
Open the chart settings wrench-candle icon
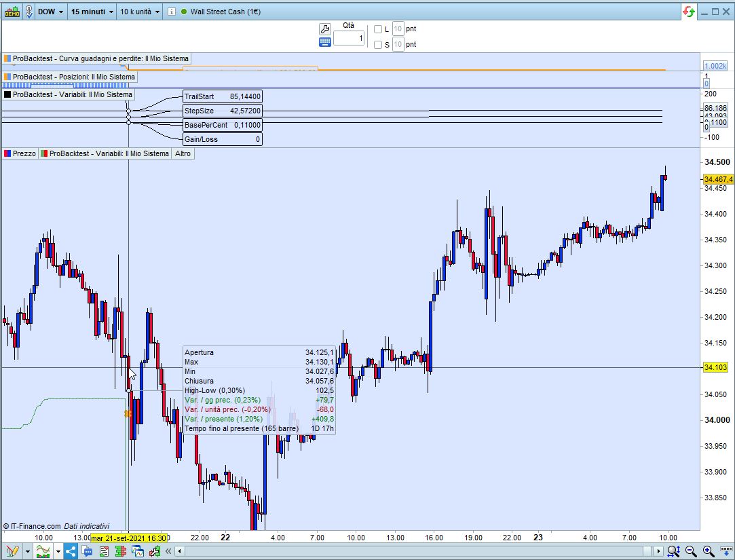pyautogui.click(x=154, y=551)
